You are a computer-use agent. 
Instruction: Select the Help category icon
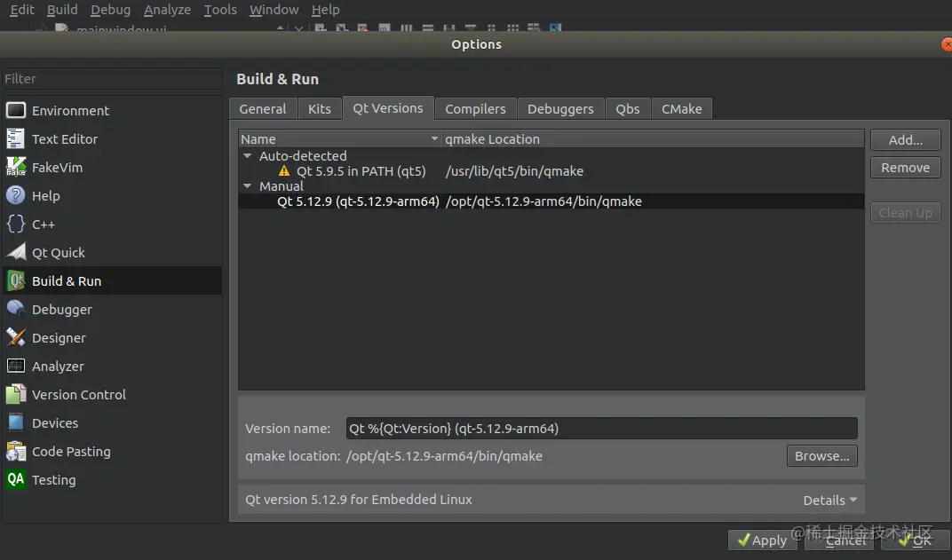(15, 196)
